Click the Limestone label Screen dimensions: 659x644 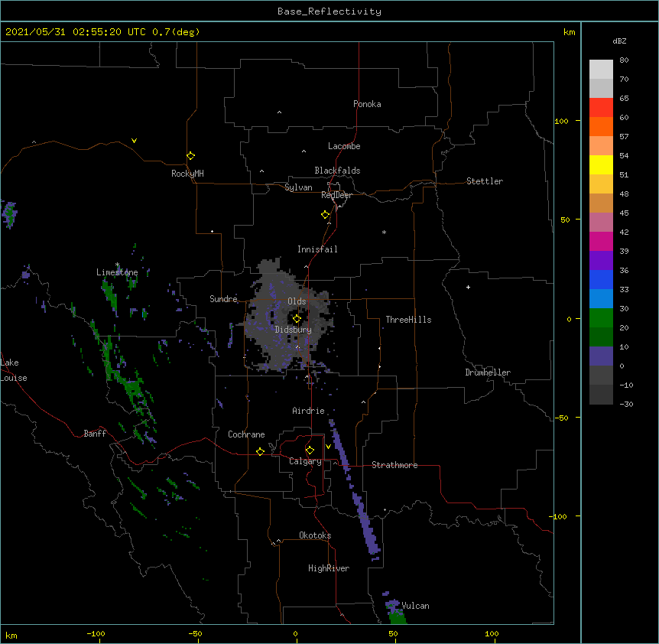(117, 272)
